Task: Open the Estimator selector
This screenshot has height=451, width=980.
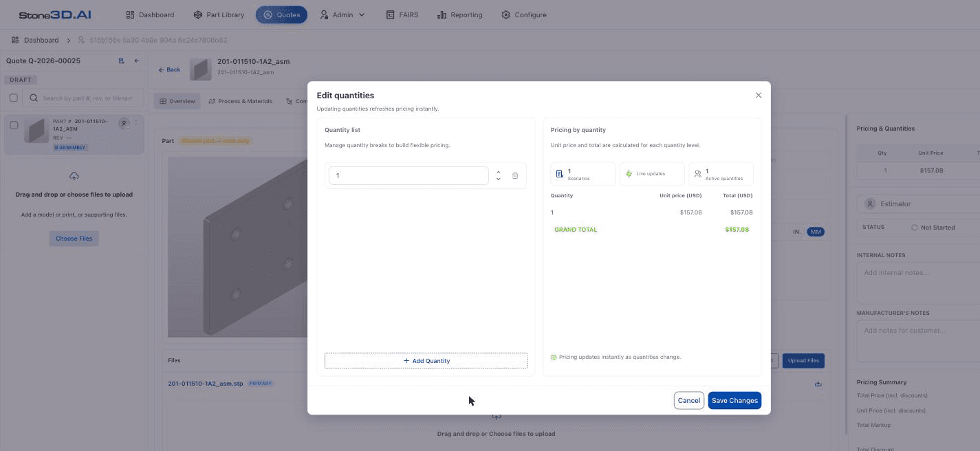Action: coord(918,203)
